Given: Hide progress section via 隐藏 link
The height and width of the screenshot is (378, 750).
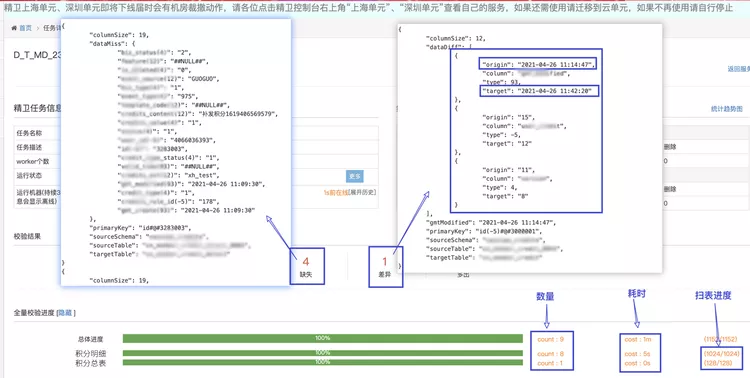Looking at the screenshot, I should [65, 312].
